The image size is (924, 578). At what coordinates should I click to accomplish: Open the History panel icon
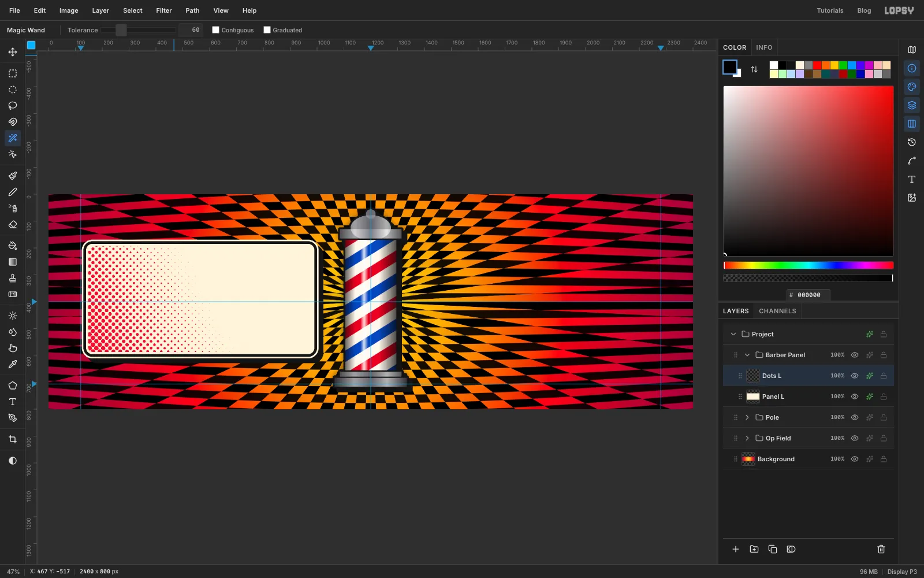[x=912, y=142]
